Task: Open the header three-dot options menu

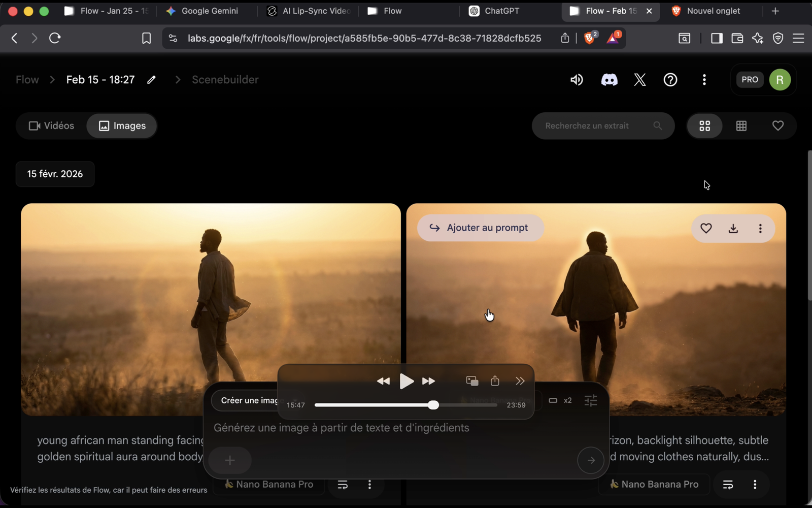Action: (704, 80)
